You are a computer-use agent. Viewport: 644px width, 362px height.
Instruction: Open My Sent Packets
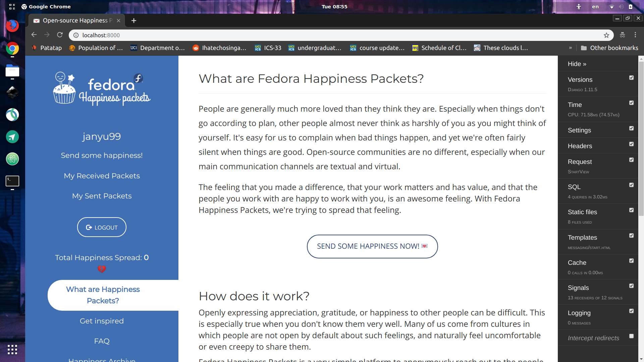click(x=102, y=196)
